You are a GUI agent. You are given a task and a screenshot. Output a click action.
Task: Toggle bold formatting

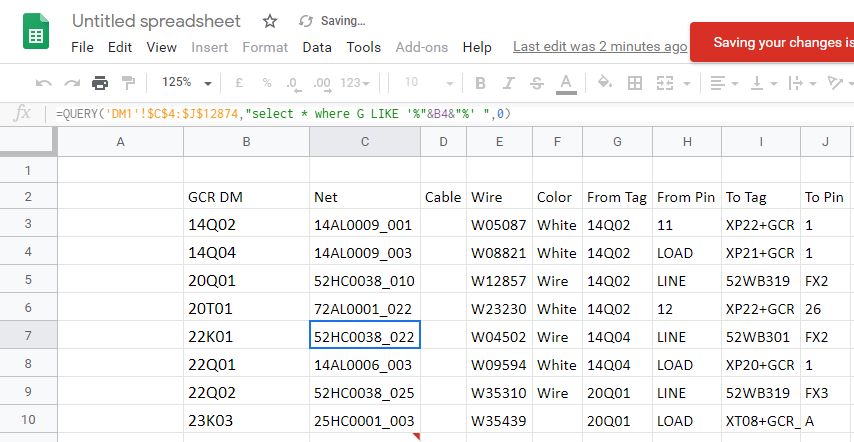[x=480, y=83]
